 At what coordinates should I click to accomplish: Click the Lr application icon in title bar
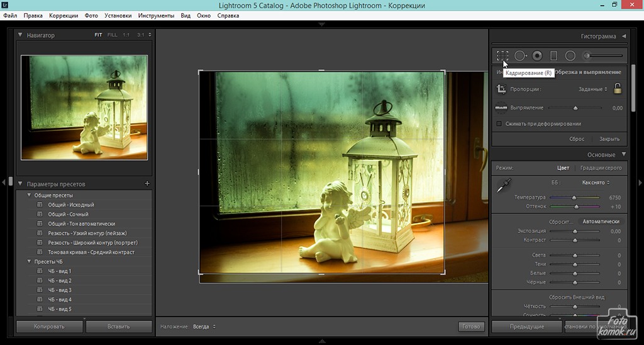click(x=6, y=5)
